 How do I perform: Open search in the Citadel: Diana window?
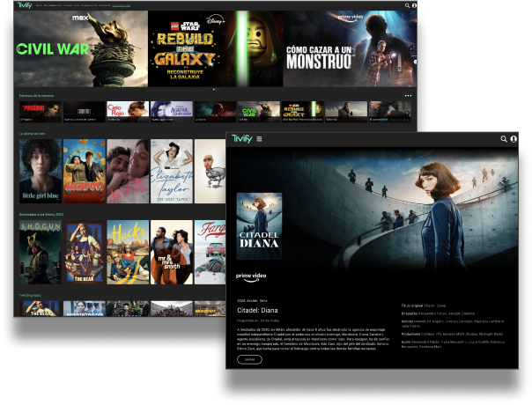[504, 139]
